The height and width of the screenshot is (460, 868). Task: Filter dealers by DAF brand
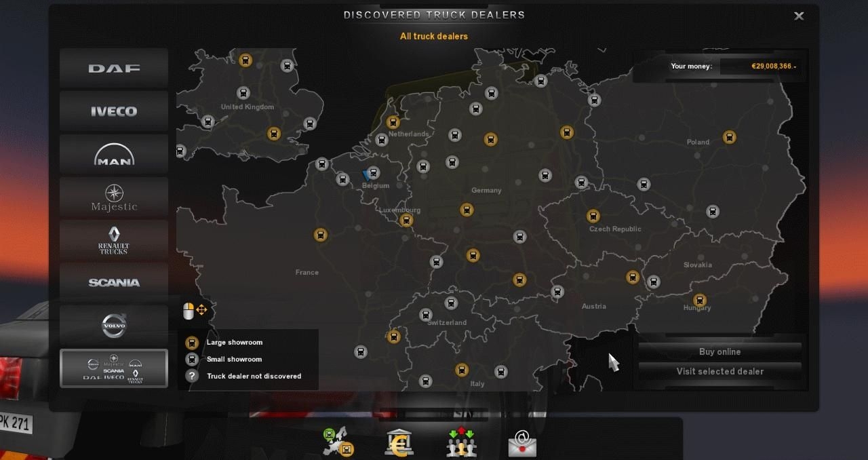point(114,68)
